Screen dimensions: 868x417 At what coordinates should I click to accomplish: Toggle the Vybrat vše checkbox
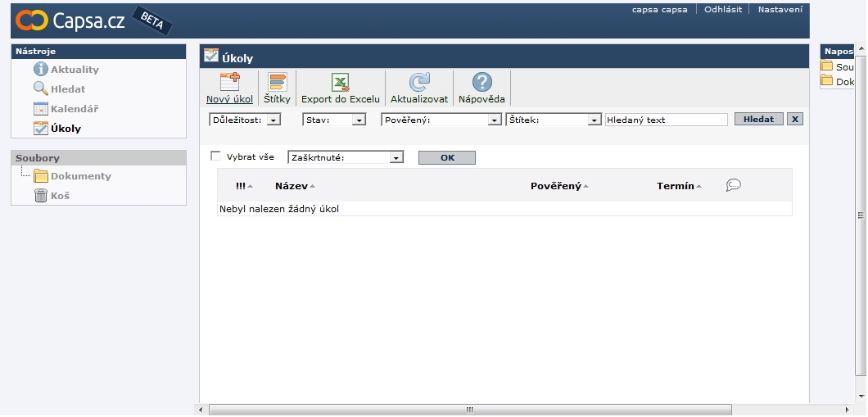216,156
